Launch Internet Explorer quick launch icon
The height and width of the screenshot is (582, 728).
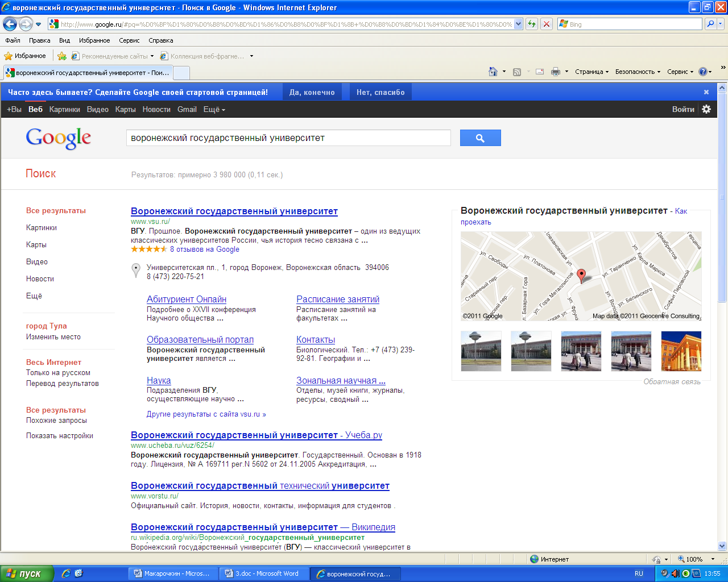pos(66,573)
